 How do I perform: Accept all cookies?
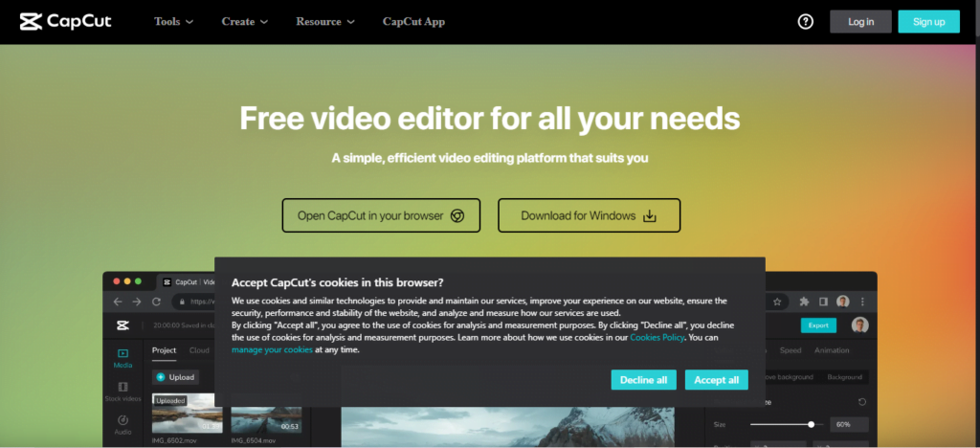[716, 380]
